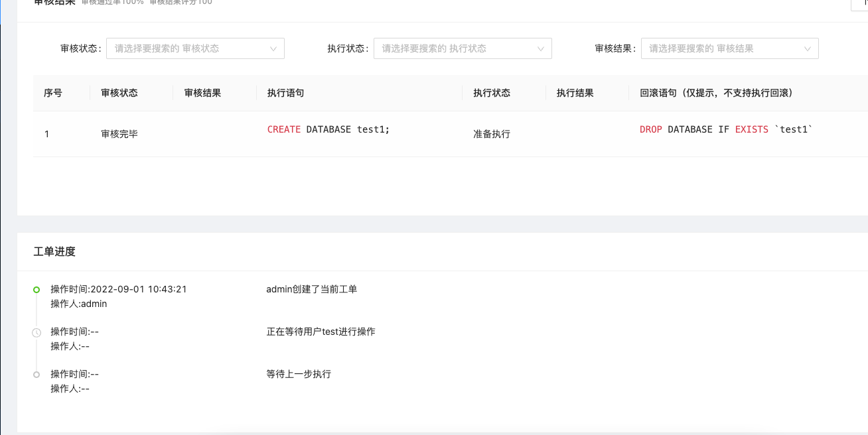
Task: Click the gray pending step dot
Action: click(36, 375)
